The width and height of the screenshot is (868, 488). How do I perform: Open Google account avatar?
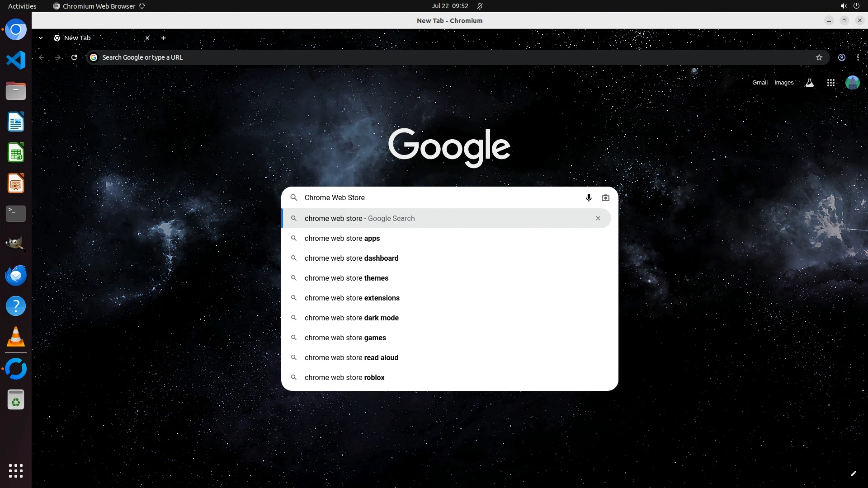852,83
